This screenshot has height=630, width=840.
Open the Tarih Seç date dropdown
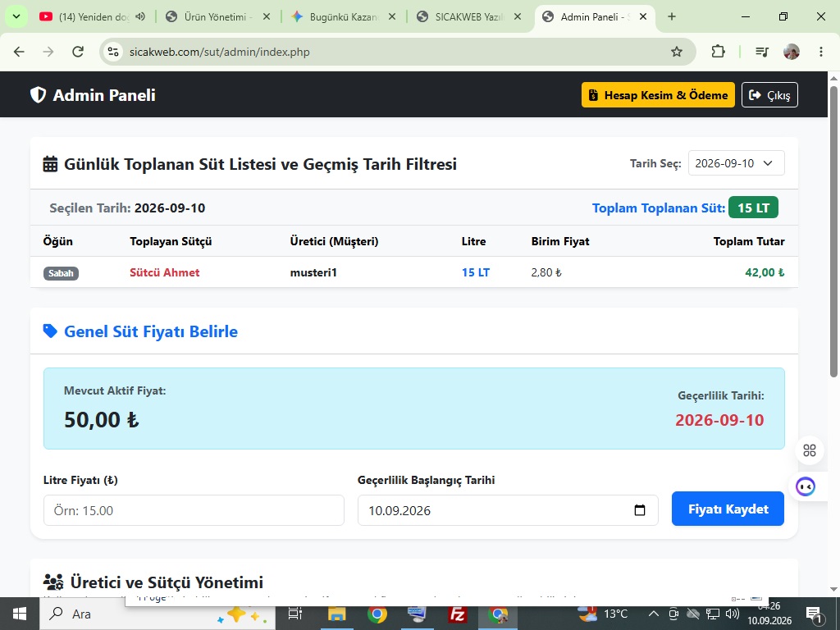click(x=736, y=163)
